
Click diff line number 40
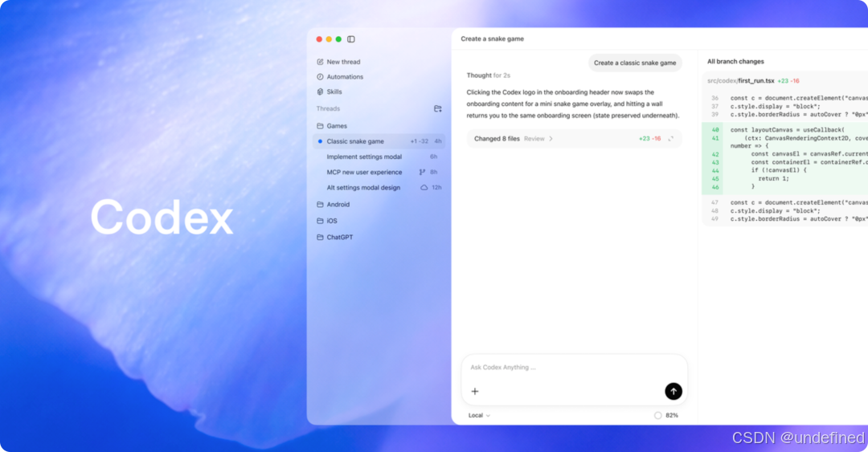[715, 130]
